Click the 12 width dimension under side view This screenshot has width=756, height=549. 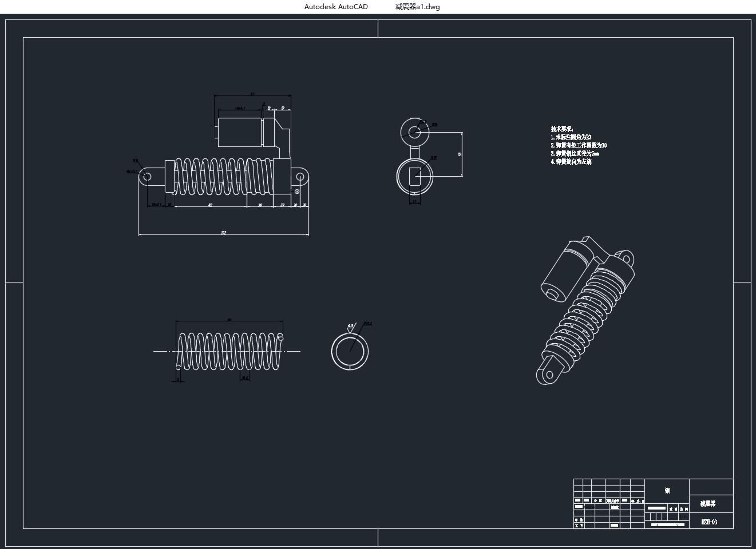[x=415, y=201]
